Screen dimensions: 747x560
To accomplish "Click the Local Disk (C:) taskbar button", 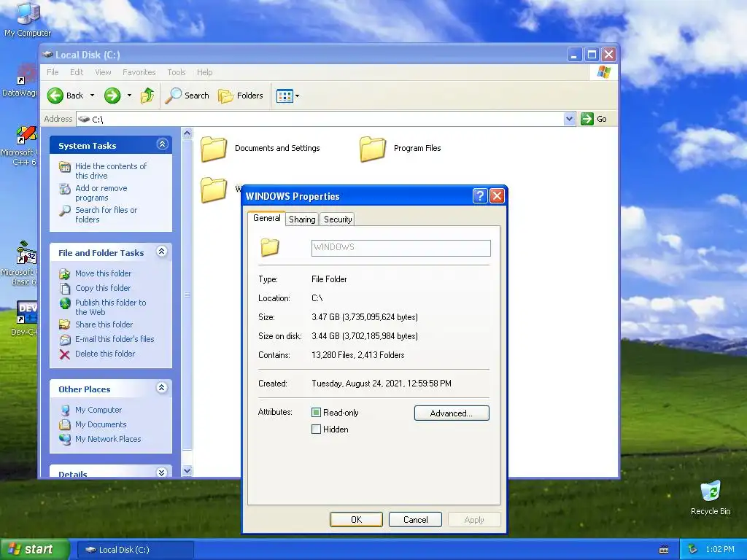I will (x=135, y=550).
